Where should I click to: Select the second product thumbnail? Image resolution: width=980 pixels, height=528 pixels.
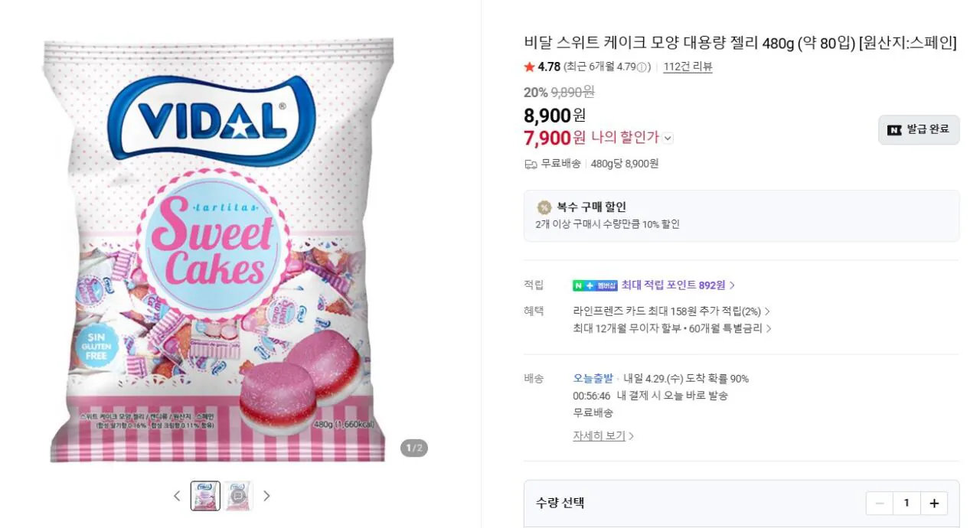tap(238, 495)
